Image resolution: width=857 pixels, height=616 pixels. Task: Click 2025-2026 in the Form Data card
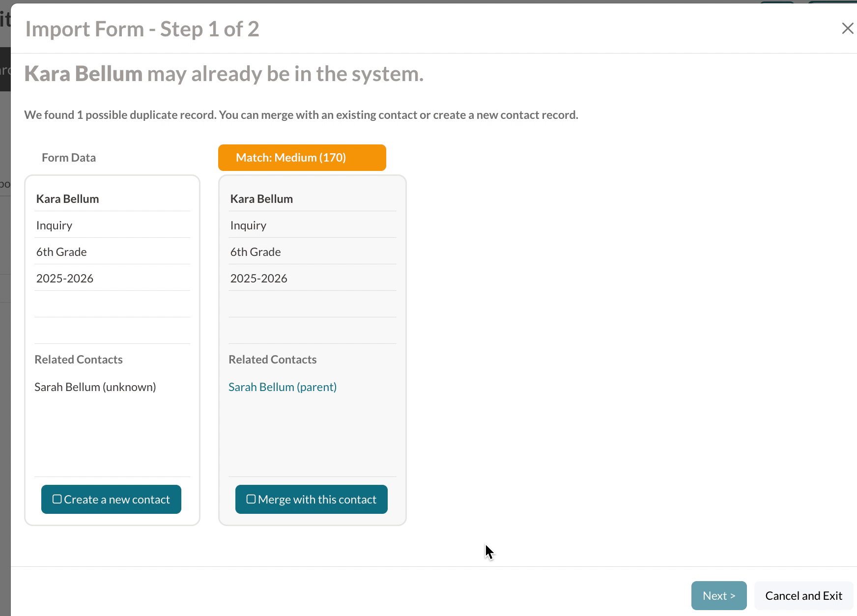tap(65, 279)
